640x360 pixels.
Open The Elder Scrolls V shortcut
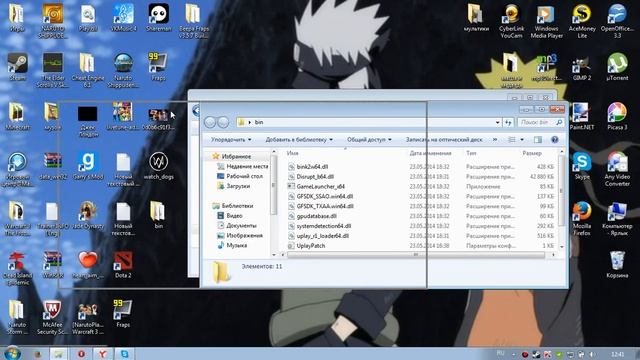(53, 70)
